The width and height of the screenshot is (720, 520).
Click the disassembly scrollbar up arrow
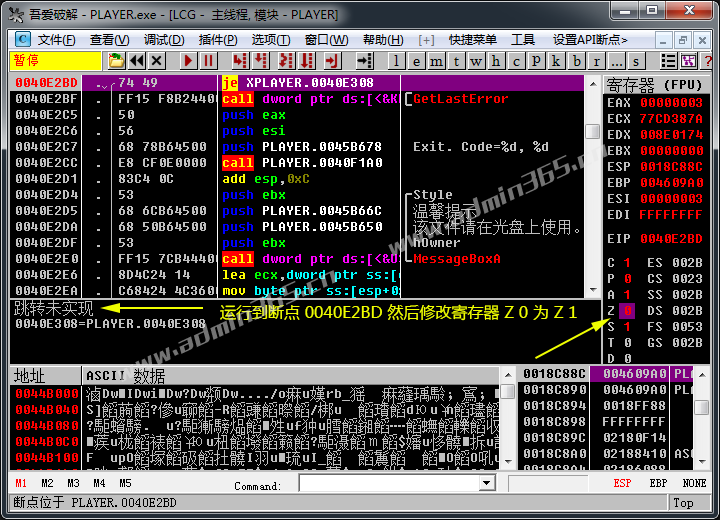(593, 84)
